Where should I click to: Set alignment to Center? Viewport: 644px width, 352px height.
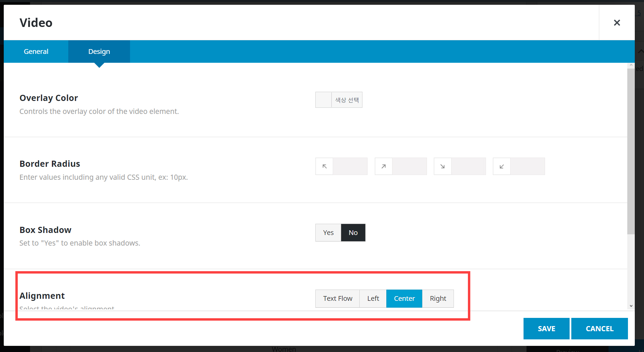point(404,298)
